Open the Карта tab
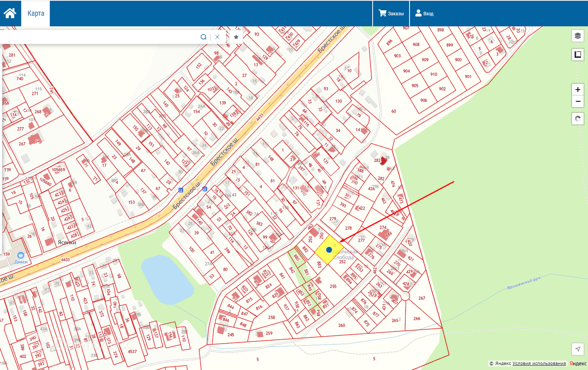 tap(36, 13)
